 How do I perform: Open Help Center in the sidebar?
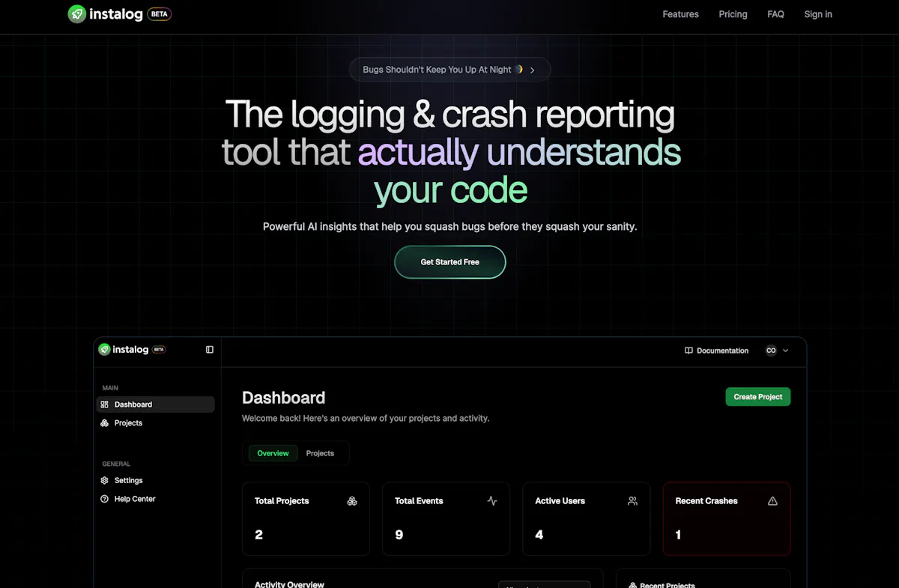pyautogui.click(x=156, y=499)
